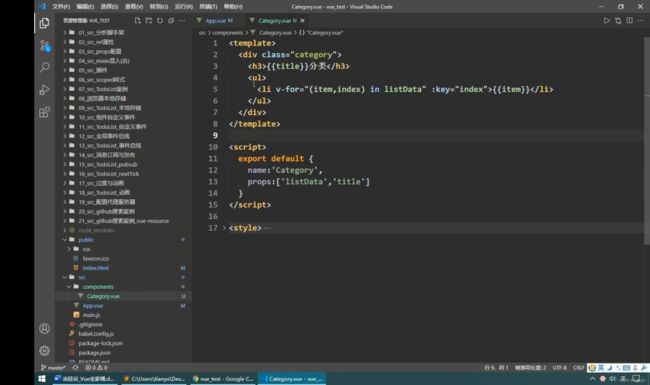Open the first menu (文件) in the menu bar
Screen dimensions: 650x385
pyautogui.click(x=61, y=7)
